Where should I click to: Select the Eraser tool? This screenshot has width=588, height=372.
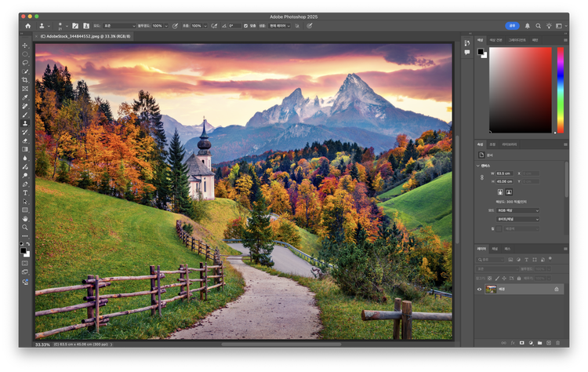click(25, 140)
